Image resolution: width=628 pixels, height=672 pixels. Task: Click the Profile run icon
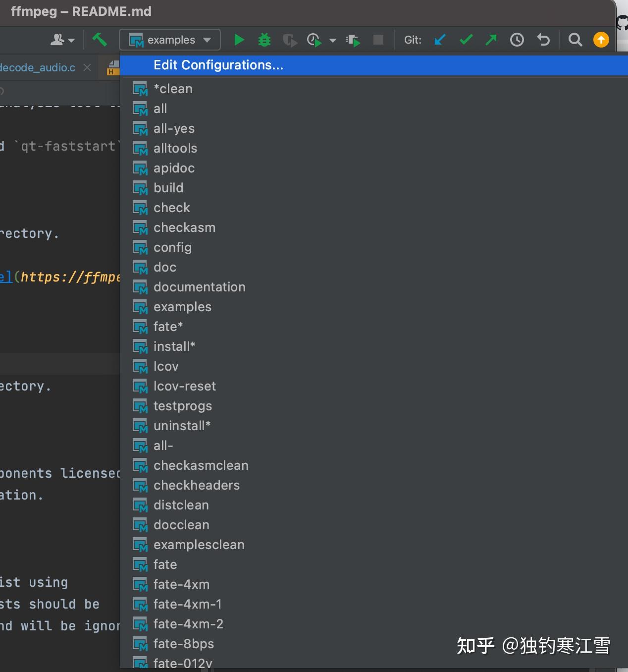click(314, 40)
